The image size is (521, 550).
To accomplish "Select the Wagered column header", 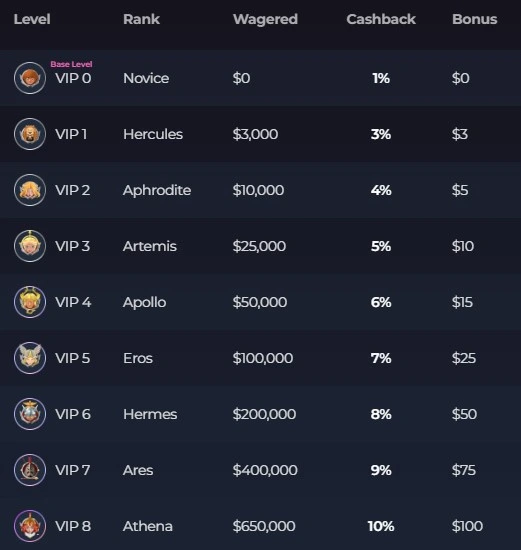I will point(265,20).
